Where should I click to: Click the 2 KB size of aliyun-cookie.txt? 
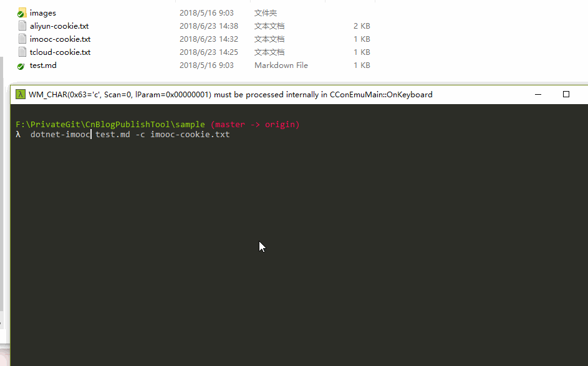[x=362, y=26]
